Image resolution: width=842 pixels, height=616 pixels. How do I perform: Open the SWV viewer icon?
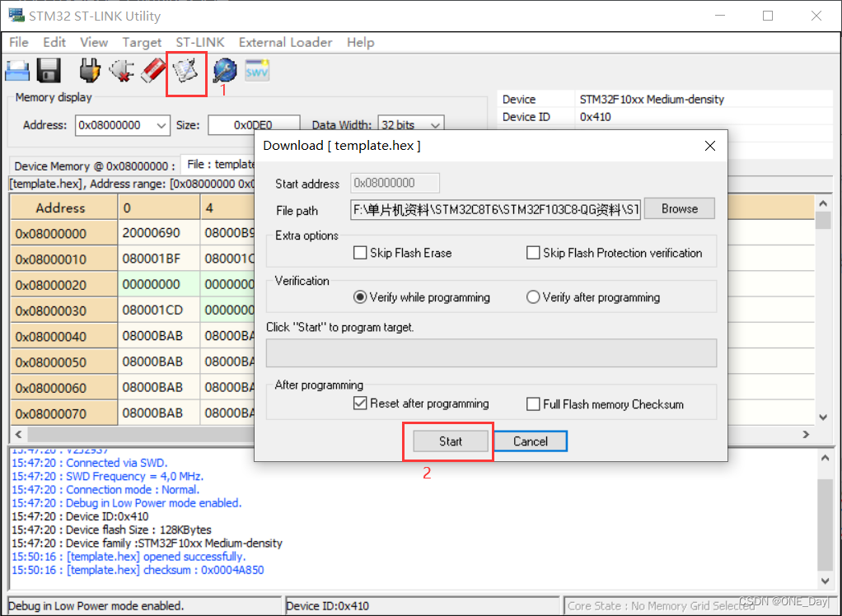click(x=257, y=71)
